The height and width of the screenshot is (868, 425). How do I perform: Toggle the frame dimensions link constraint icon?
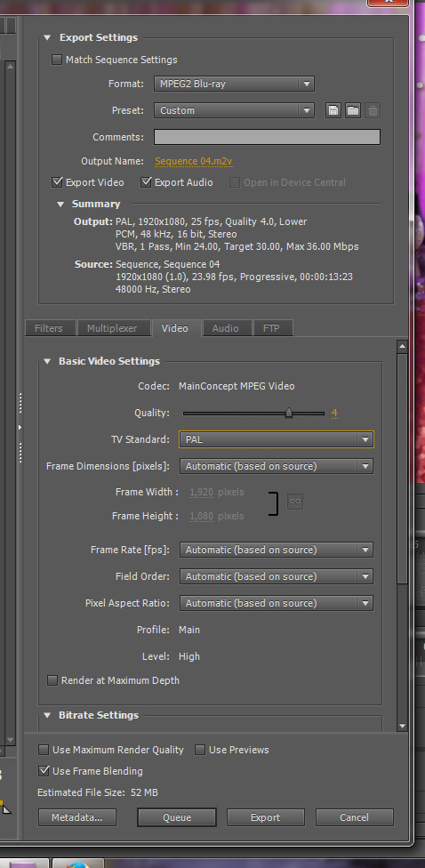[295, 502]
